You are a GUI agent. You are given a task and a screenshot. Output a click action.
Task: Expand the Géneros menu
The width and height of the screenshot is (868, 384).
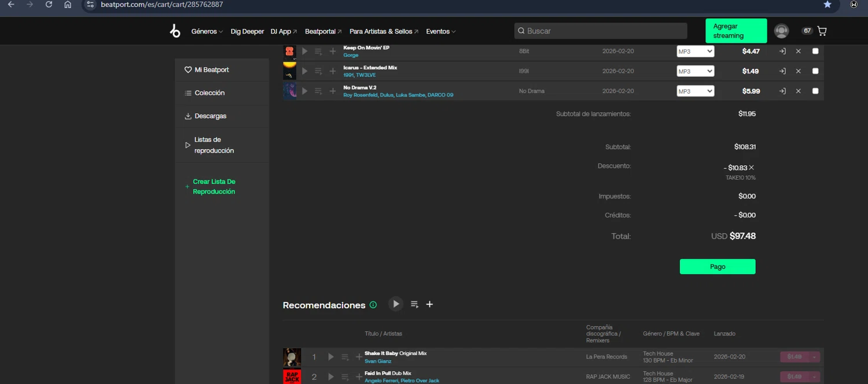pos(207,31)
